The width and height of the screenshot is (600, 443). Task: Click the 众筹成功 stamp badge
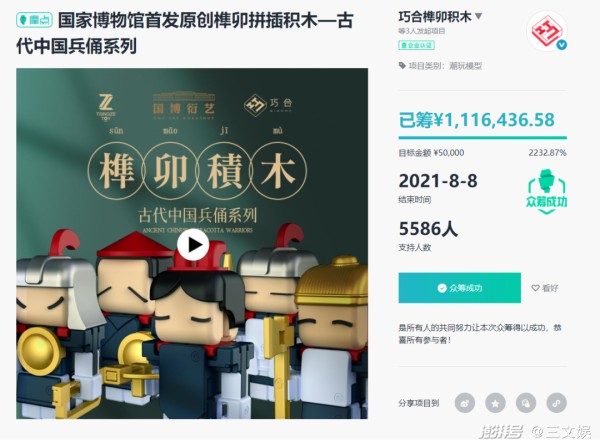pos(546,191)
